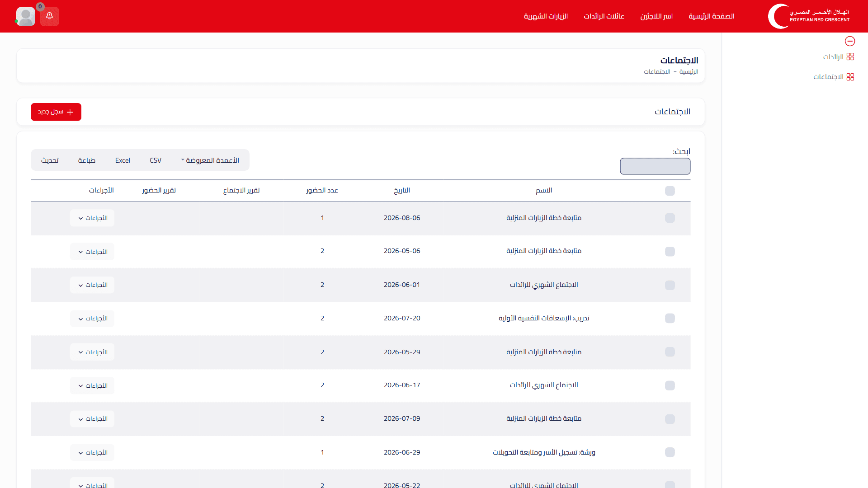Click the grid icon beside الاجتماعات in the sidebar
Viewport: 868px width, 488px height.
850,77
